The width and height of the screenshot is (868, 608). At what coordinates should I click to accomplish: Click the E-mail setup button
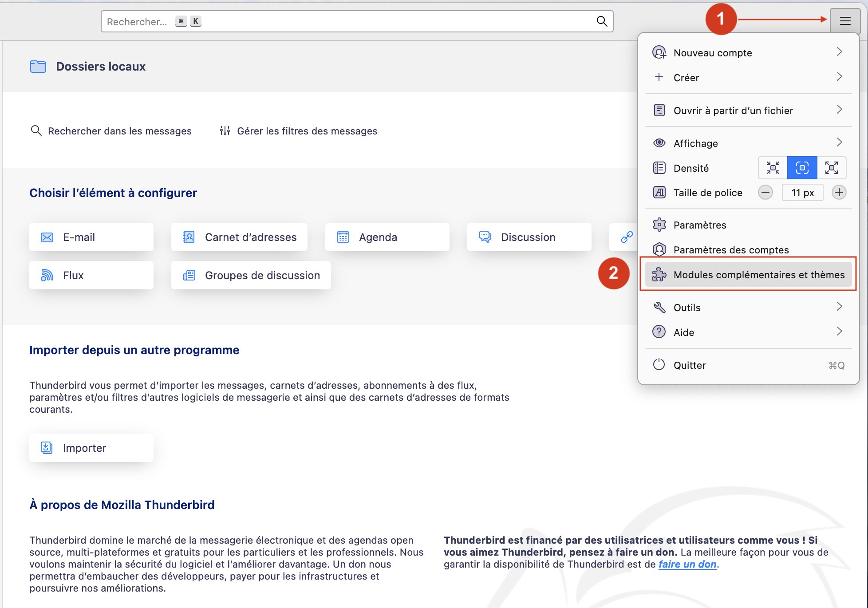click(91, 237)
